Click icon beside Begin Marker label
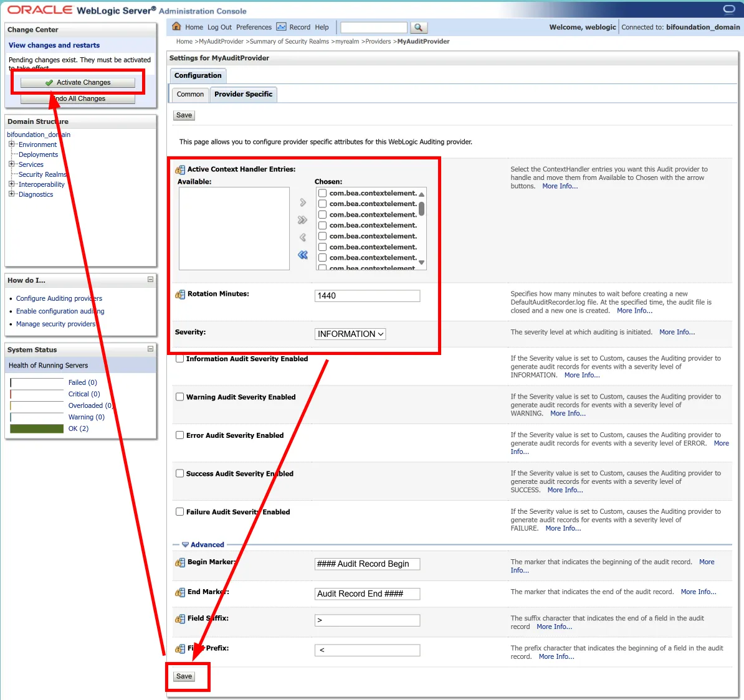 pyautogui.click(x=180, y=562)
